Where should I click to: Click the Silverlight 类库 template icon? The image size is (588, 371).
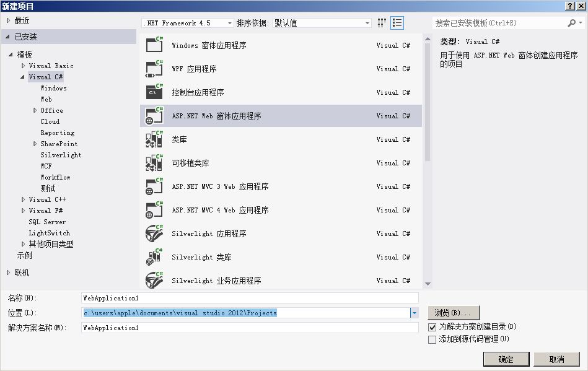tap(154, 257)
